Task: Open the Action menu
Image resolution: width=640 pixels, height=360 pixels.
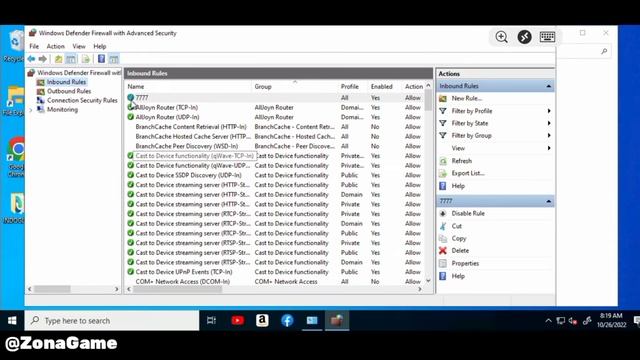Action: tap(56, 47)
